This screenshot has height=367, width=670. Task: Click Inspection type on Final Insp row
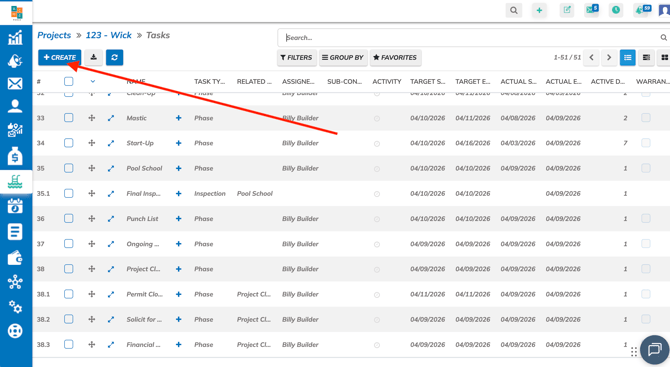click(x=210, y=194)
